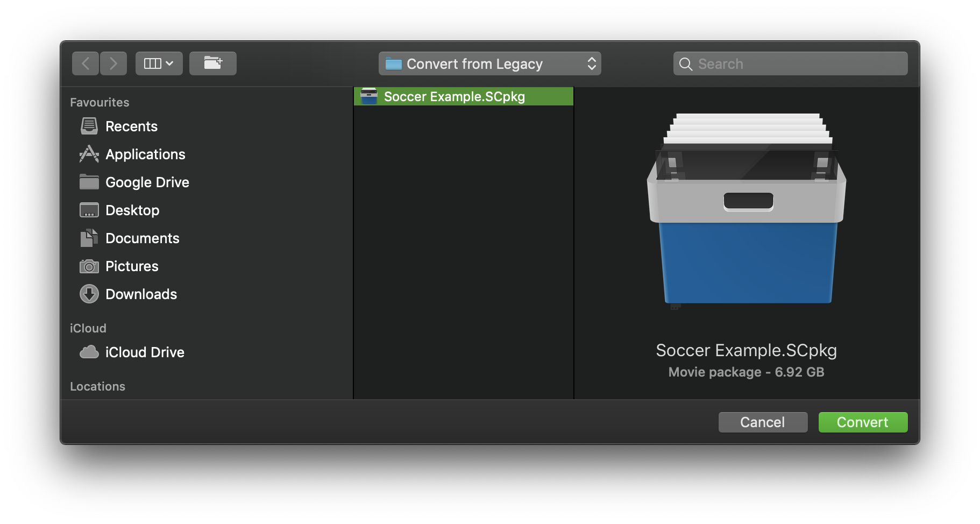Navigate back to the previous folder
This screenshot has width=980, height=524.
pos(85,63)
